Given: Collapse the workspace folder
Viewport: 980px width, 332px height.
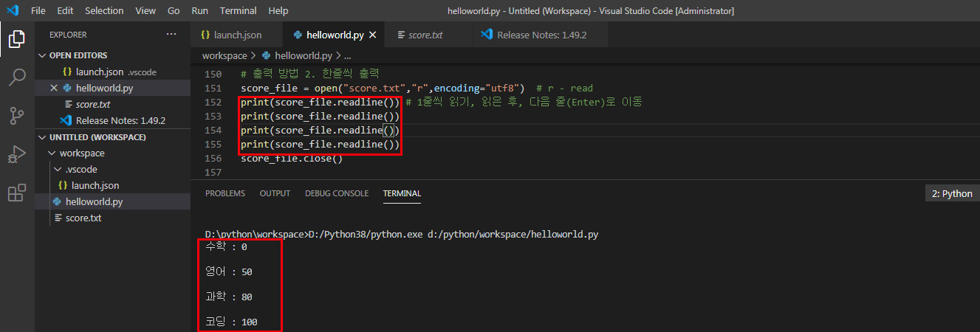Looking at the screenshot, I should [113, 153].
